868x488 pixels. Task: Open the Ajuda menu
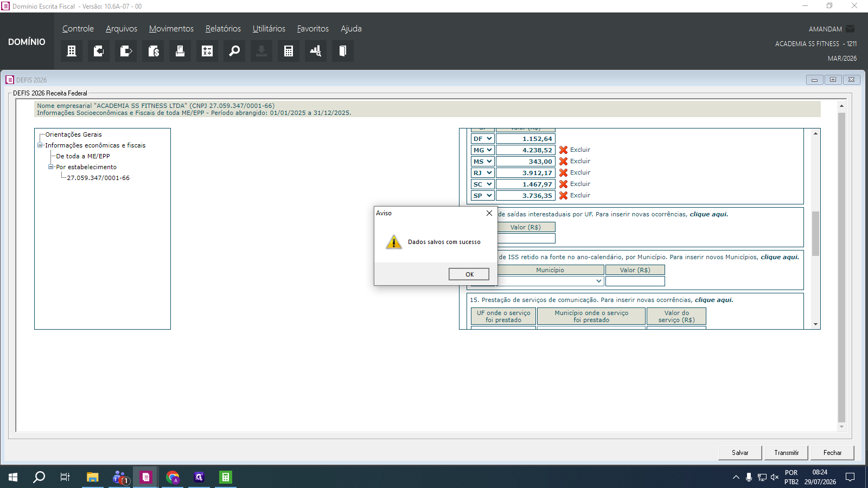coord(351,29)
